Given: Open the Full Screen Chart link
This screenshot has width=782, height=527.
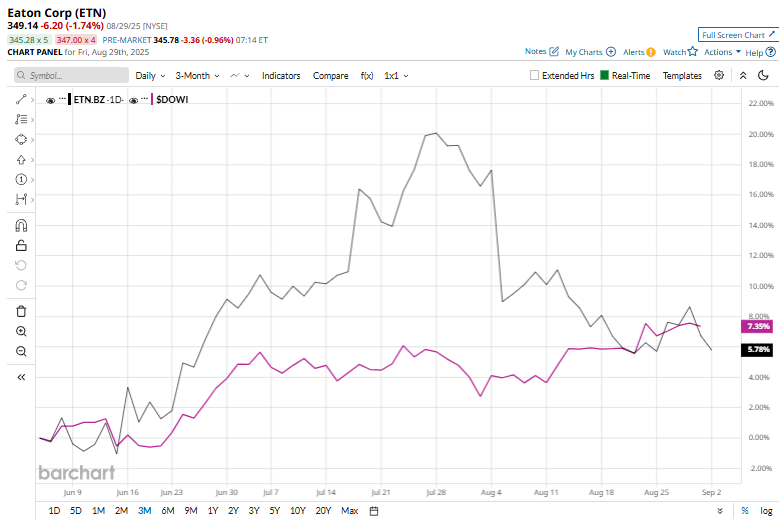Looking at the screenshot, I should click(x=738, y=35).
